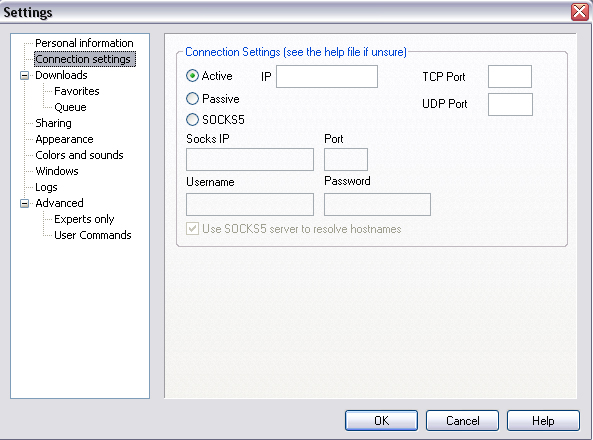The width and height of the screenshot is (593, 440).
Task: Select the Passive connection mode
Action: tap(192, 99)
